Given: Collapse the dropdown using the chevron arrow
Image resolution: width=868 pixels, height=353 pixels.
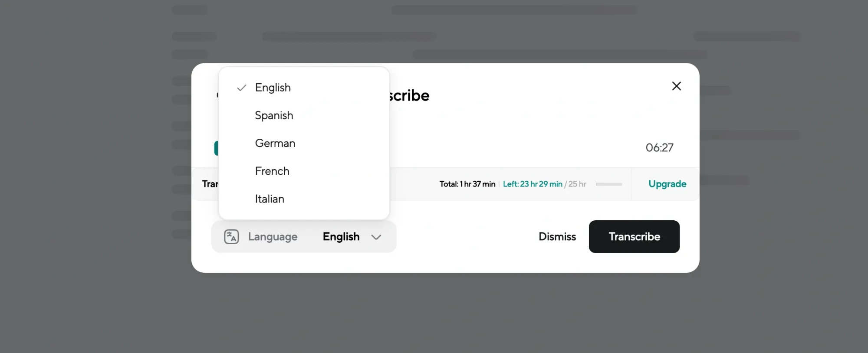Looking at the screenshot, I should pyautogui.click(x=376, y=237).
